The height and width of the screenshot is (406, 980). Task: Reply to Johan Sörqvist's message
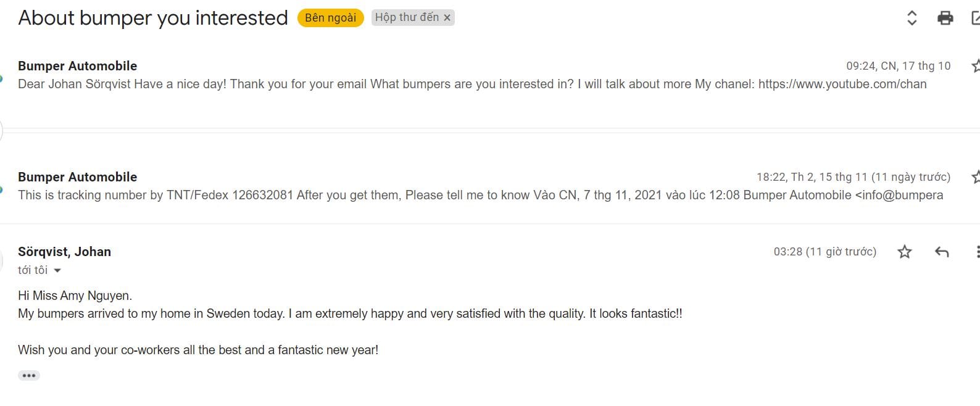(941, 252)
